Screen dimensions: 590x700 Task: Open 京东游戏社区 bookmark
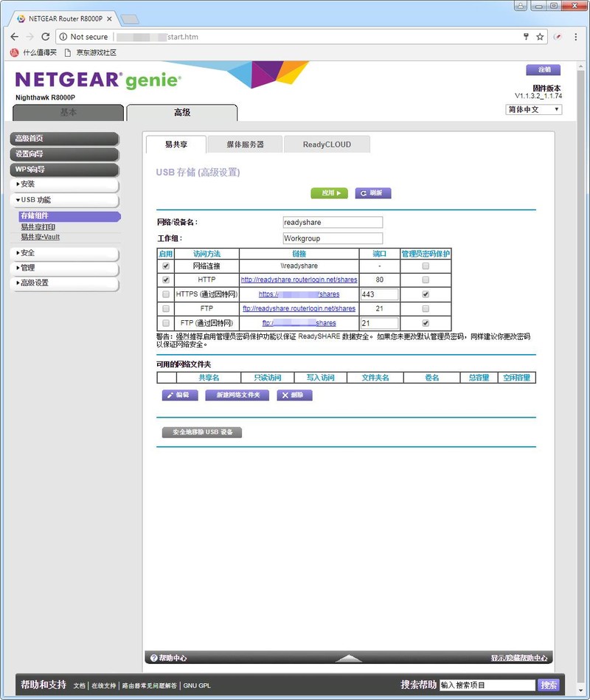click(91, 52)
